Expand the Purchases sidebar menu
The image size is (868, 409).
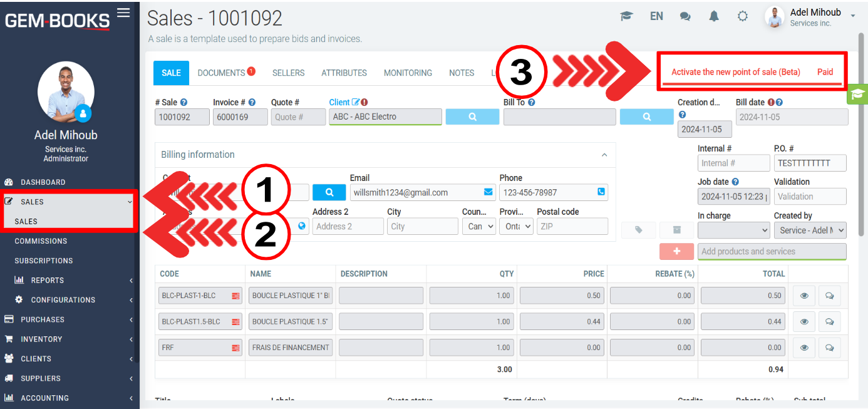coord(69,319)
